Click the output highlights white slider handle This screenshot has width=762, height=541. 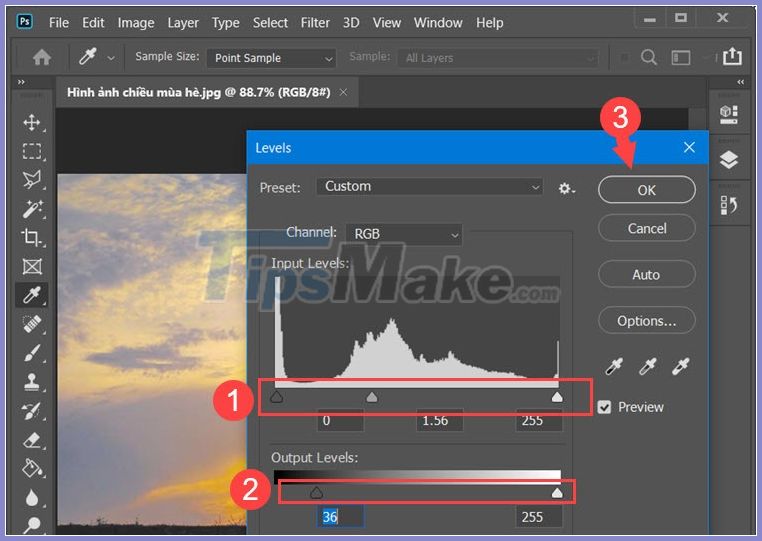[557, 493]
